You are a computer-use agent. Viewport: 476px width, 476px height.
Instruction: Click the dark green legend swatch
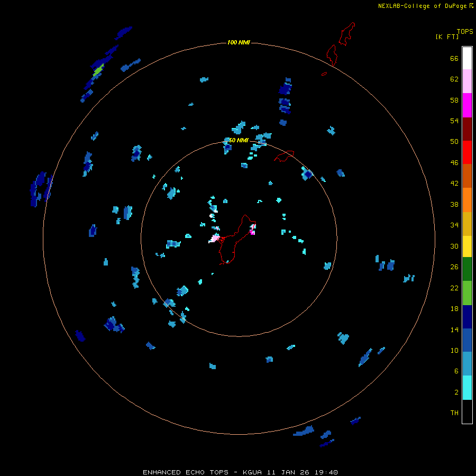point(467,269)
